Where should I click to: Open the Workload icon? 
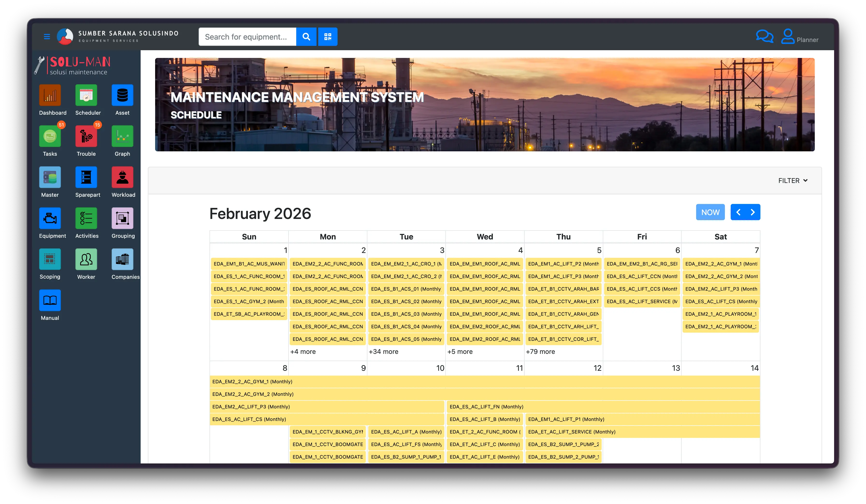[122, 177]
